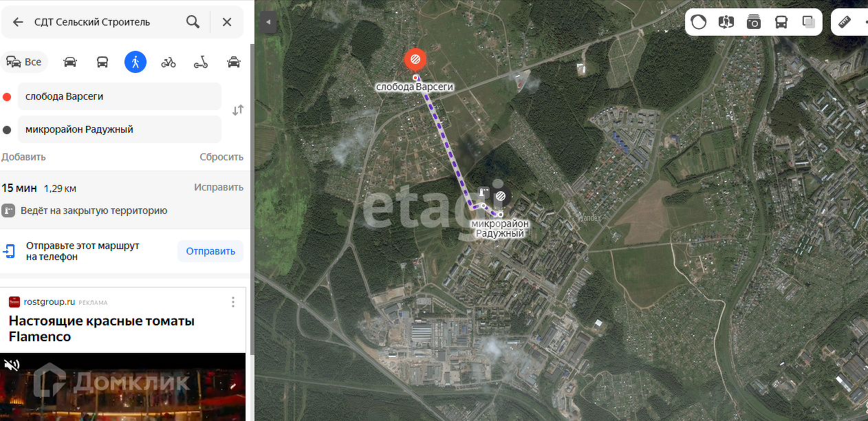Choose car route mode

point(70,62)
